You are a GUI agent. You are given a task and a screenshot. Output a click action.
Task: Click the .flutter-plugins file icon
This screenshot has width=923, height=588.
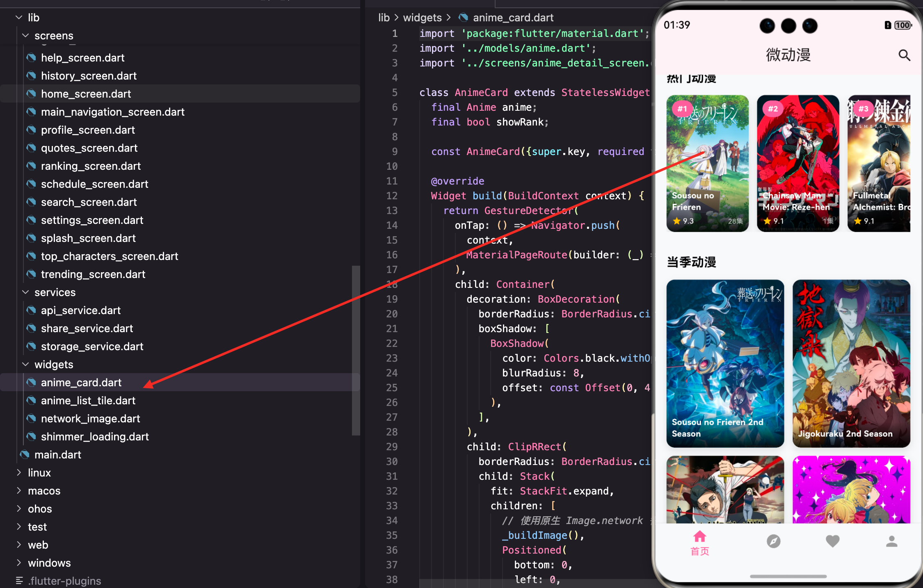click(19, 581)
